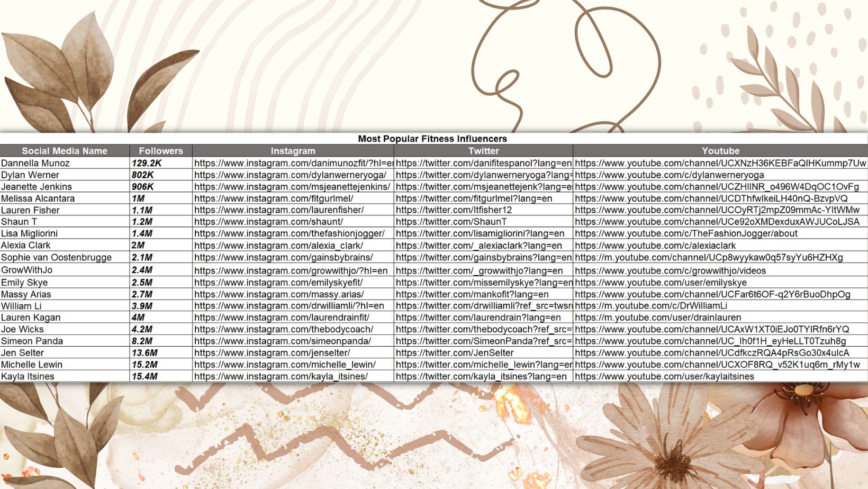Image resolution: width=868 pixels, height=489 pixels.
Task: Open Joe Wicks' thebodycoach Instagram link
Action: (x=284, y=329)
